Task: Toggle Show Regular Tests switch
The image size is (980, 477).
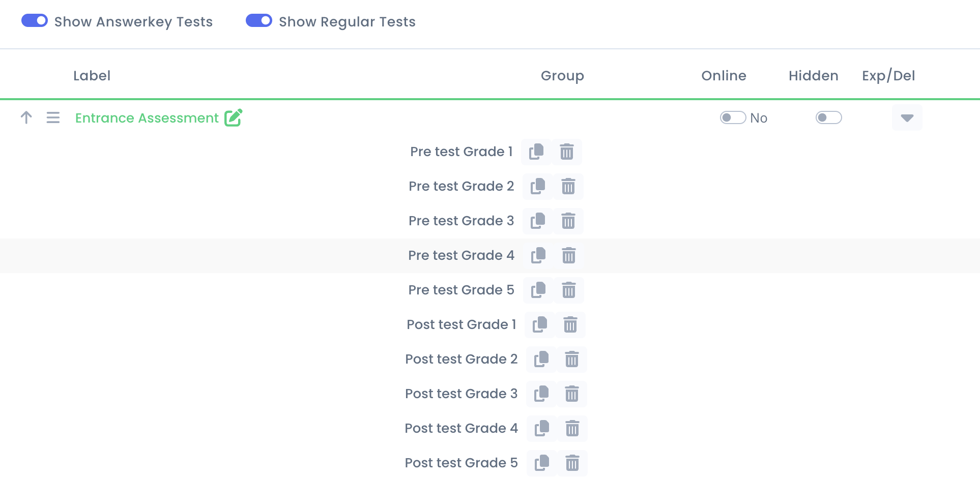Action: pos(259,20)
